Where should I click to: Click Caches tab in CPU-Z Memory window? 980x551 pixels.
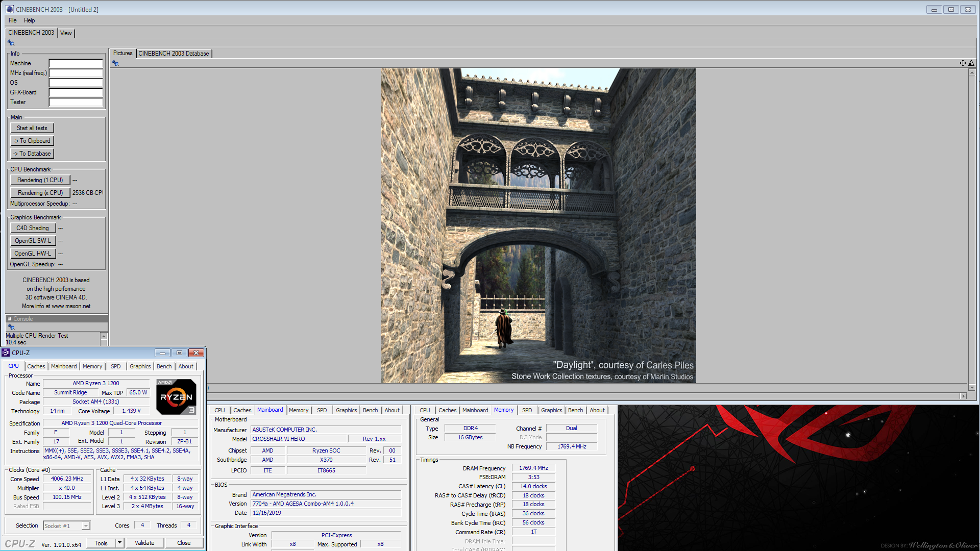[x=448, y=410]
